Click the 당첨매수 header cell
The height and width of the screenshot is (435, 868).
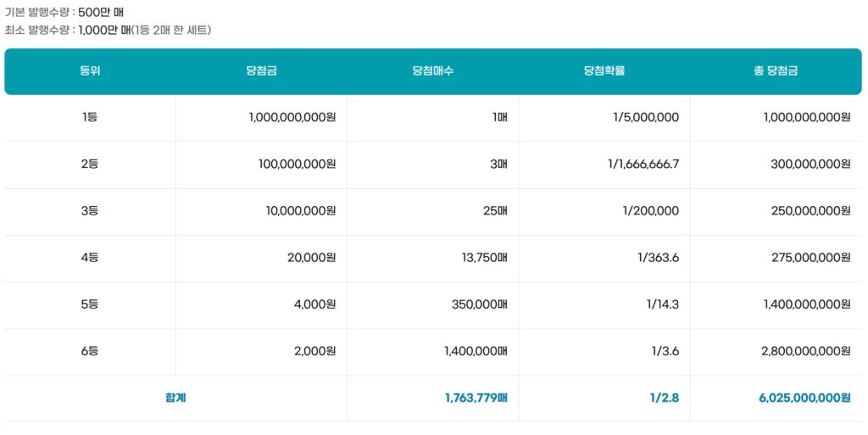[432, 71]
